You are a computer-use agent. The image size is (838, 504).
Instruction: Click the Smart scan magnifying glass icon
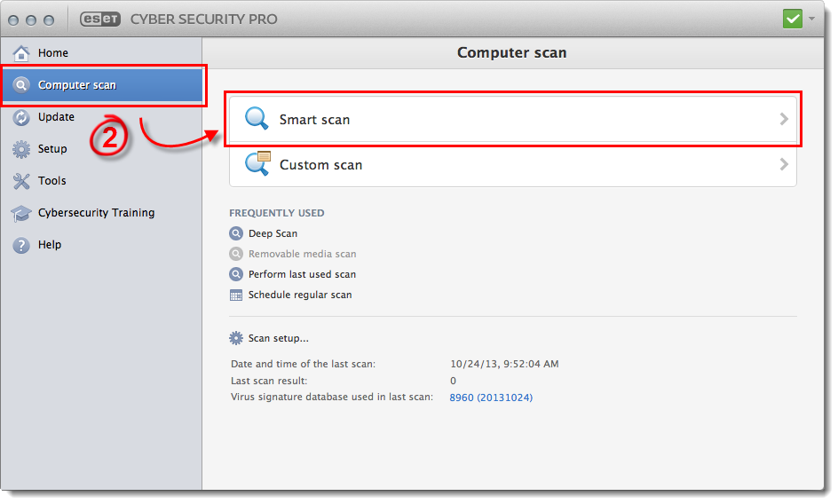click(x=257, y=119)
